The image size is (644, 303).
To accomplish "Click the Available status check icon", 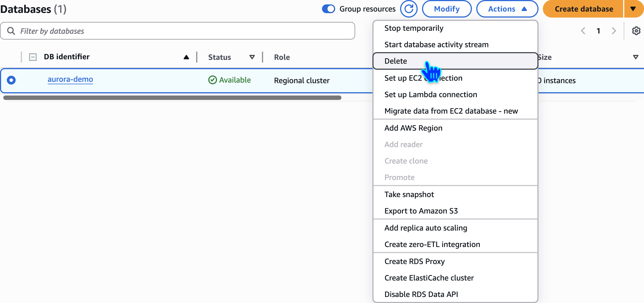I will tap(212, 80).
